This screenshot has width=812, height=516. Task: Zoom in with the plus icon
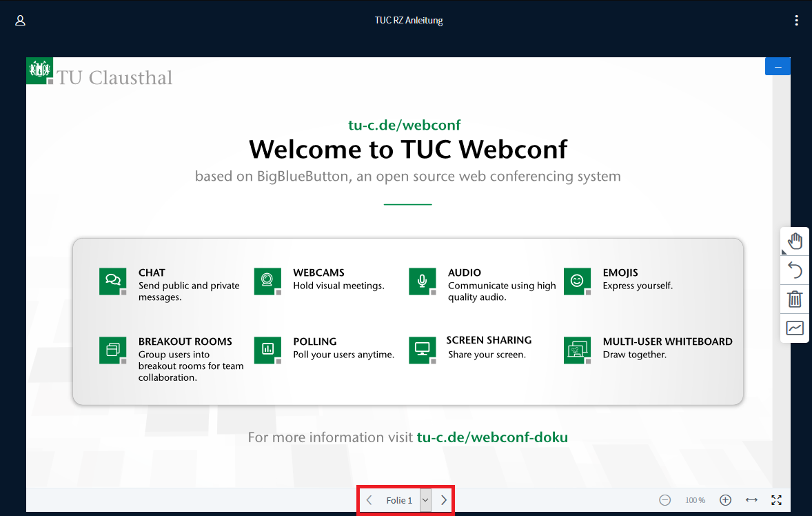tap(725, 500)
